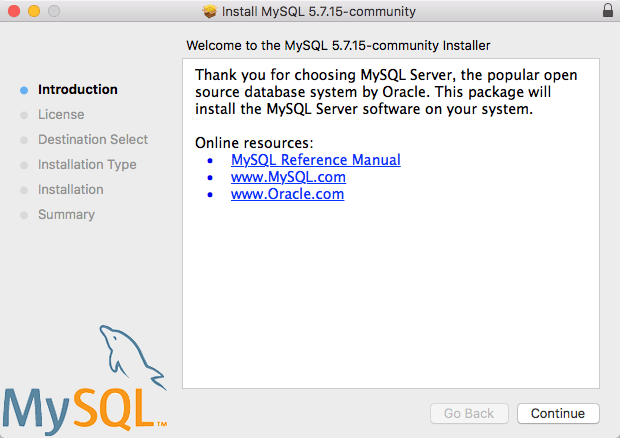620x438 pixels.
Task: Continue to the next installer step
Action: [558, 413]
